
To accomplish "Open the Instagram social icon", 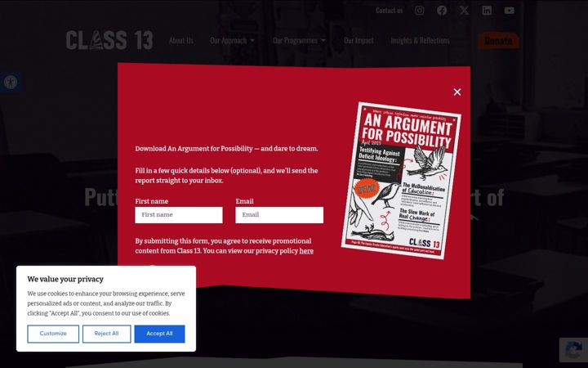I will click(x=419, y=11).
